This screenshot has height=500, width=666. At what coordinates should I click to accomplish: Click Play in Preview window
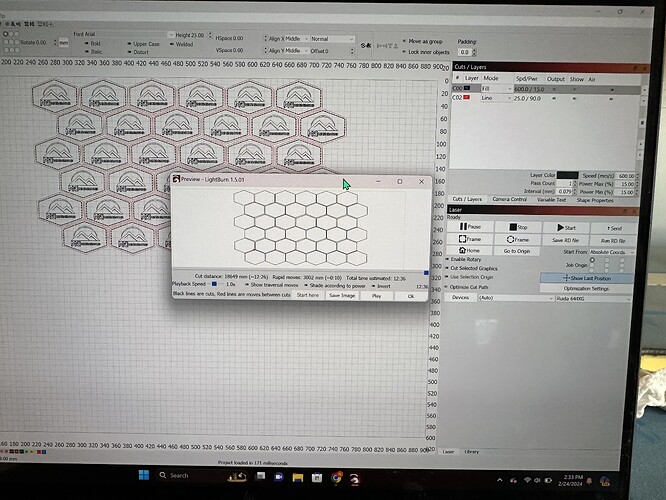[x=376, y=296]
